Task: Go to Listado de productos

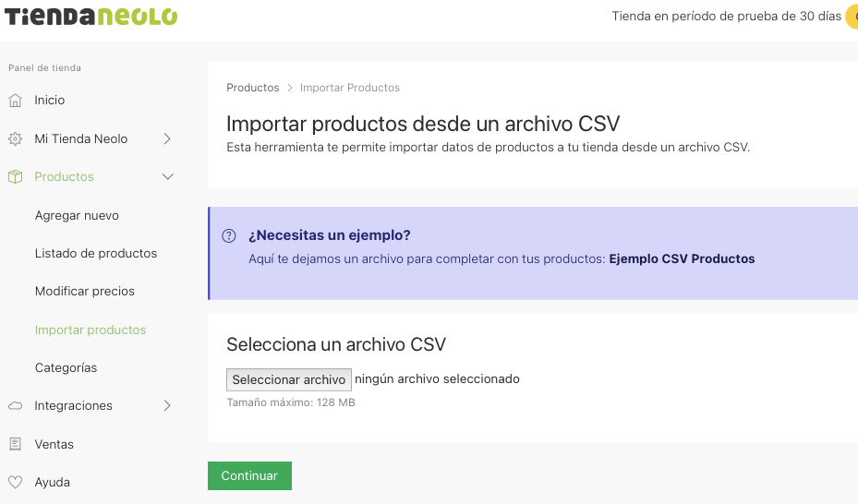Action: [x=96, y=254]
